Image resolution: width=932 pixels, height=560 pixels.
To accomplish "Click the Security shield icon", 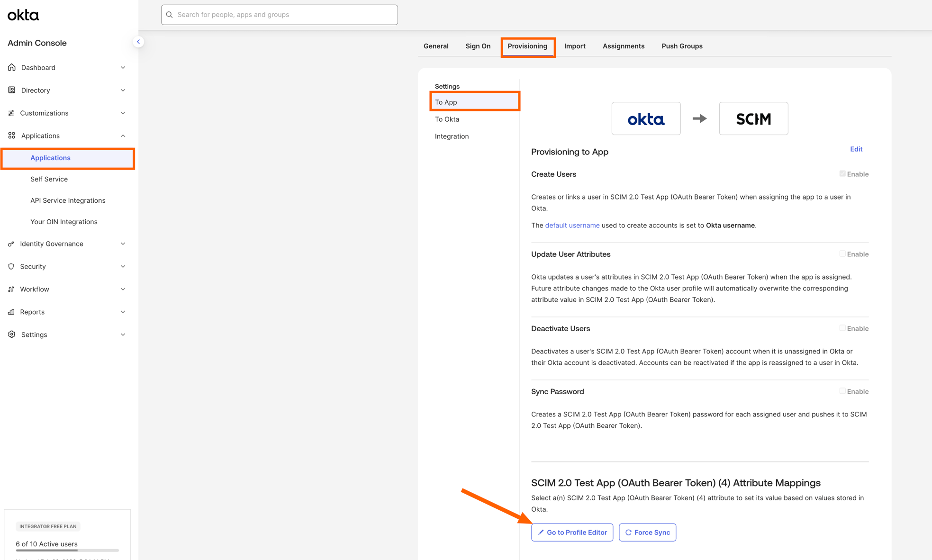I will pyautogui.click(x=11, y=266).
